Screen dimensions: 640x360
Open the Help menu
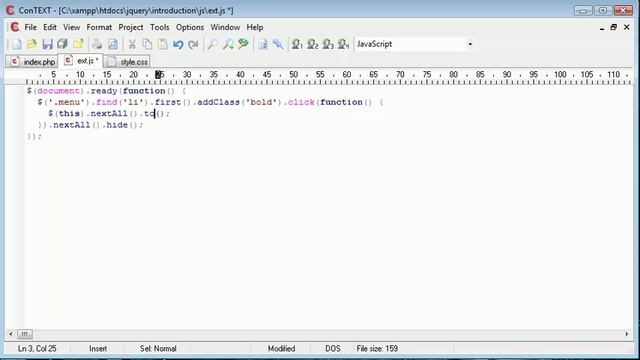pos(255,27)
